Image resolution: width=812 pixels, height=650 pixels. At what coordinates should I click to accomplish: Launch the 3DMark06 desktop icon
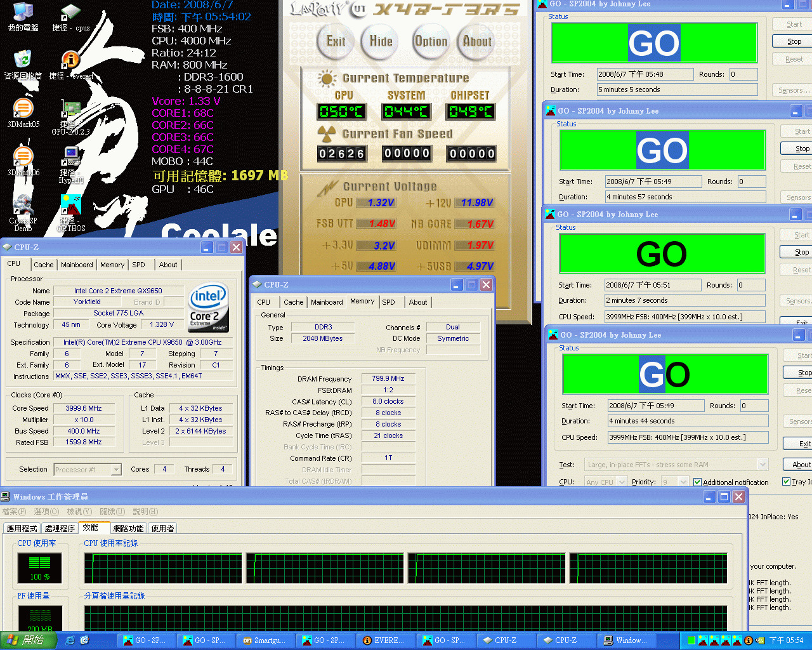point(23,161)
